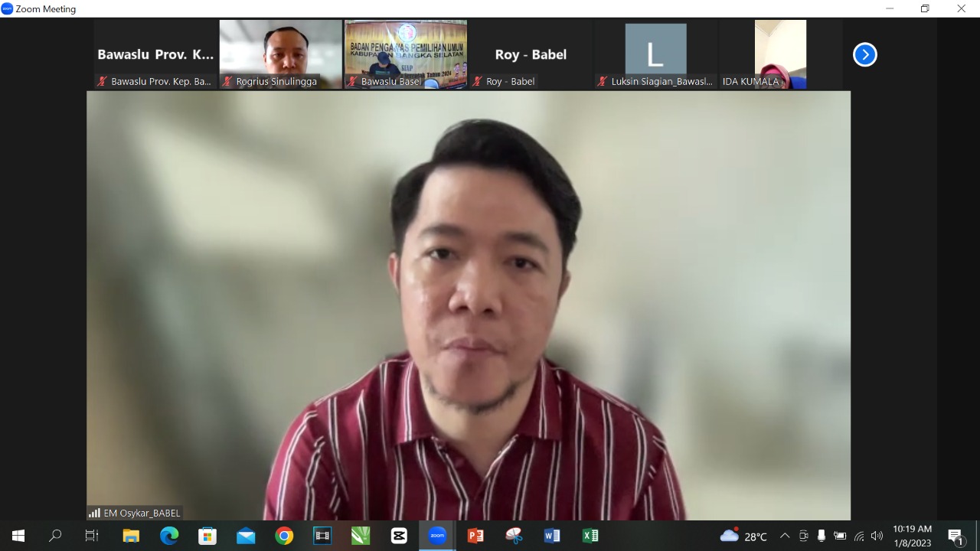This screenshot has height=551, width=980.
Task: Switch to CapCut in the taskbar
Action: point(399,536)
